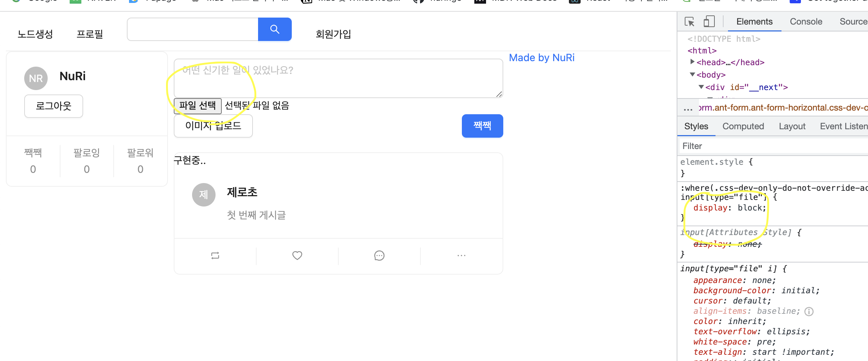Viewport: 868px width, 361px height.
Task: Open the Computed styles tab
Action: pyautogui.click(x=743, y=126)
